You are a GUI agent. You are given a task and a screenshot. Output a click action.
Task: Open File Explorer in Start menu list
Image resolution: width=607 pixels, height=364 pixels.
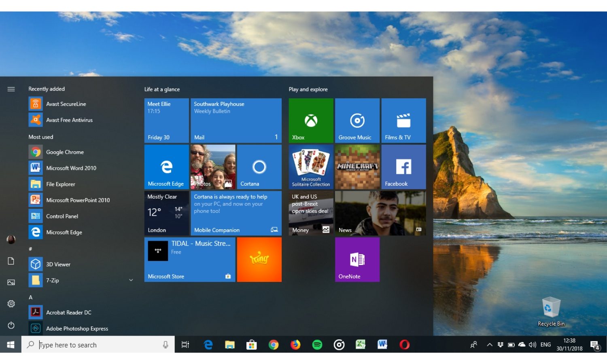pos(81,184)
